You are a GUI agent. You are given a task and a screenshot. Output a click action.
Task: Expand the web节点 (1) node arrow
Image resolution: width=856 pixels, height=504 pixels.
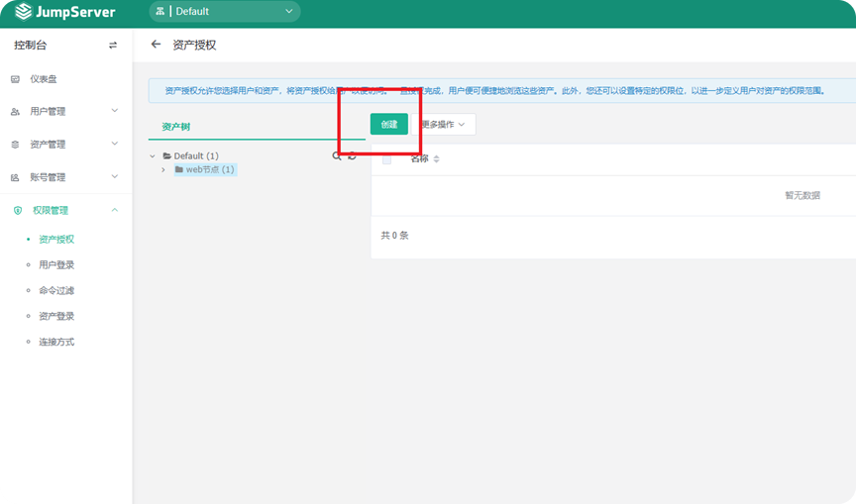click(162, 169)
